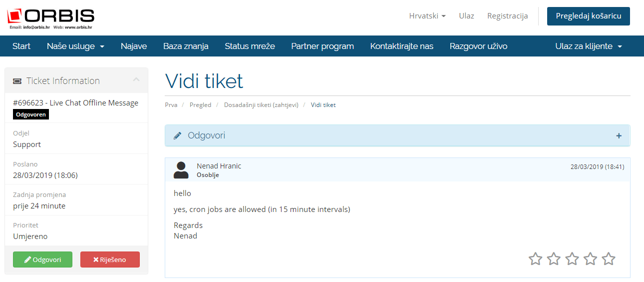Rate reply with second star

pyautogui.click(x=554, y=259)
